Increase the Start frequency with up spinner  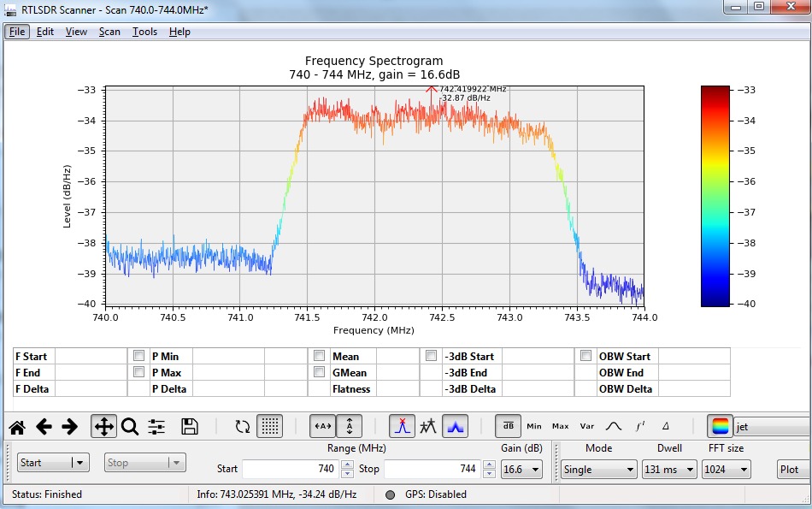pos(348,465)
